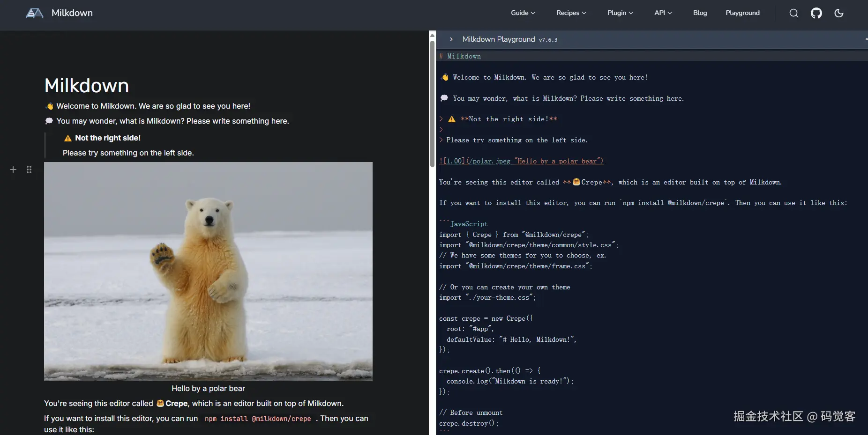Go to the Blog page
The height and width of the screenshot is (435, 868).
pos(700,13)
